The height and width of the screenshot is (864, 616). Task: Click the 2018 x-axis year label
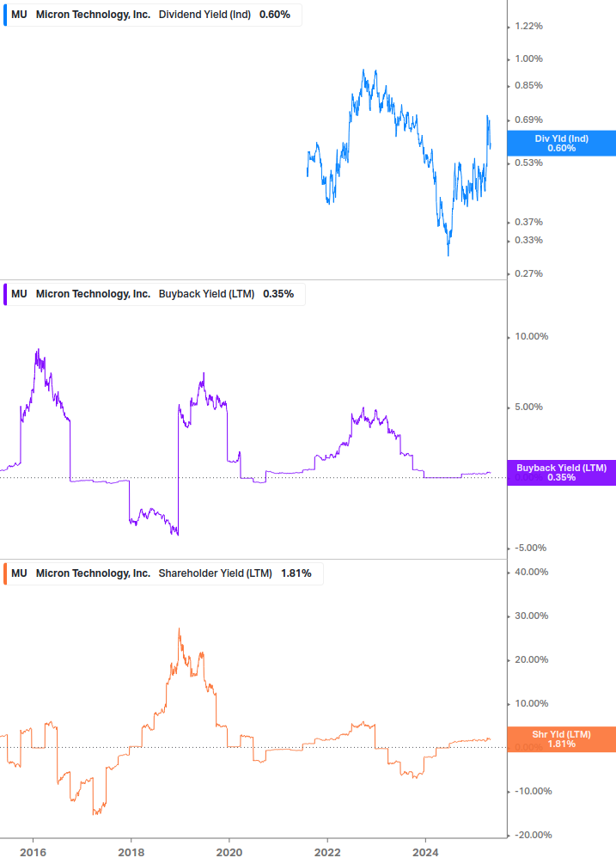pos(131,853)
